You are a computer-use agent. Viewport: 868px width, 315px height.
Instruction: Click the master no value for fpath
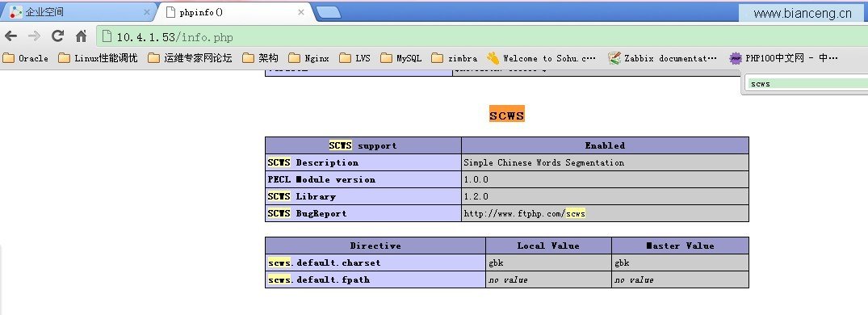[635, 280]
